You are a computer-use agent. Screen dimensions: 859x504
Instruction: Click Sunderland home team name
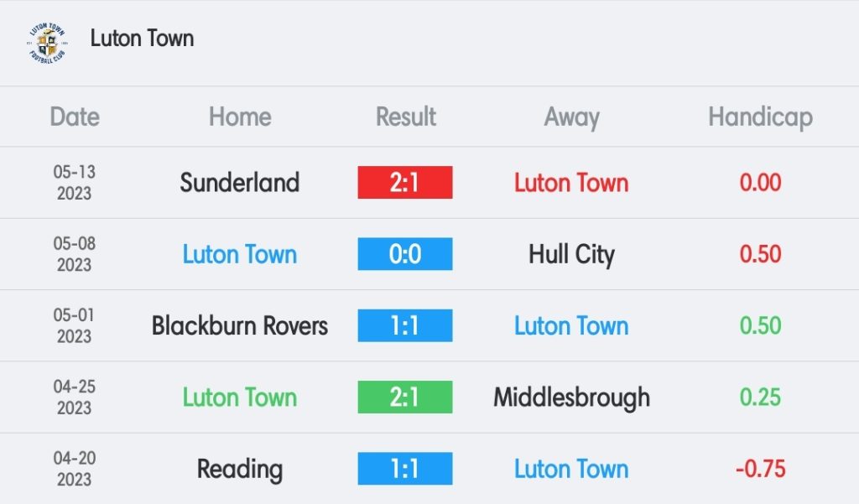tap(239, 183)
